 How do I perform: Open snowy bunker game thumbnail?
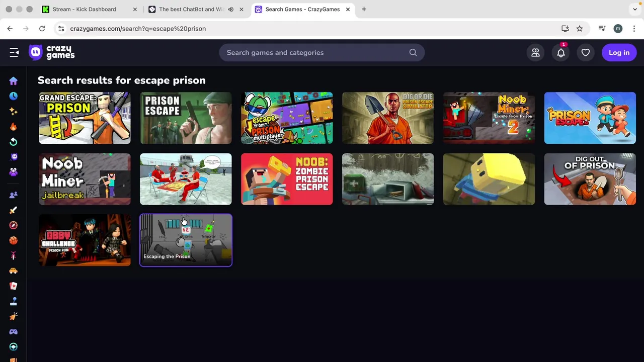click(388, 179)
